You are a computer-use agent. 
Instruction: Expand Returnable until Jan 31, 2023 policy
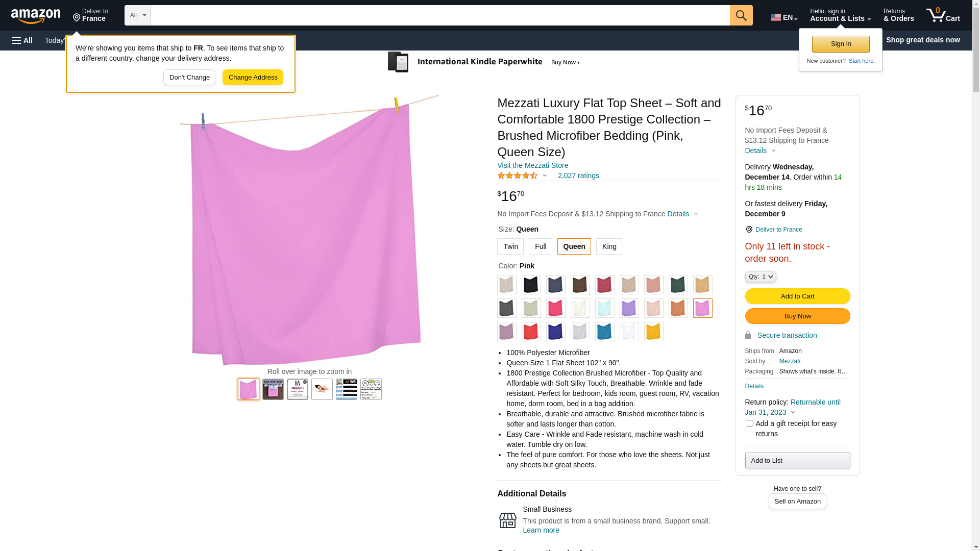click(793, 407)
